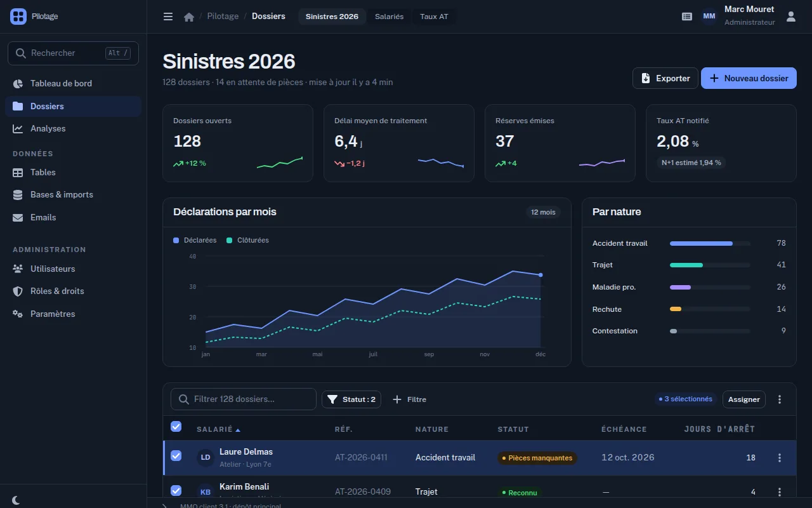Switch to Taux AT tab
The width and height of the screenshot is (812, 508).
[434, 17]
